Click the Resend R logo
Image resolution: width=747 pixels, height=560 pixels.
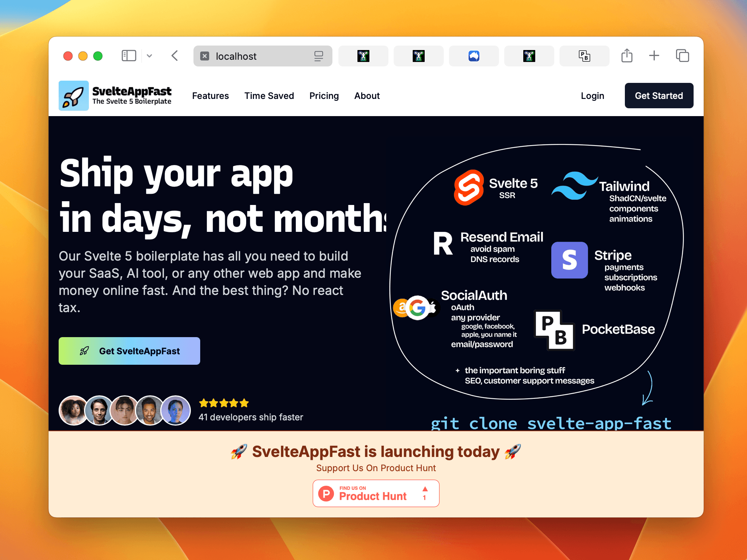443,243
